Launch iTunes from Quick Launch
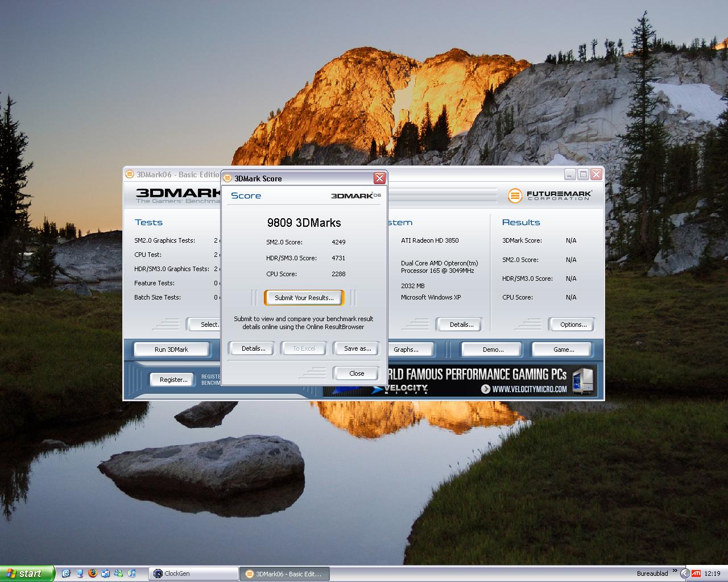This screenshot has height=582, width=728. 132,573
